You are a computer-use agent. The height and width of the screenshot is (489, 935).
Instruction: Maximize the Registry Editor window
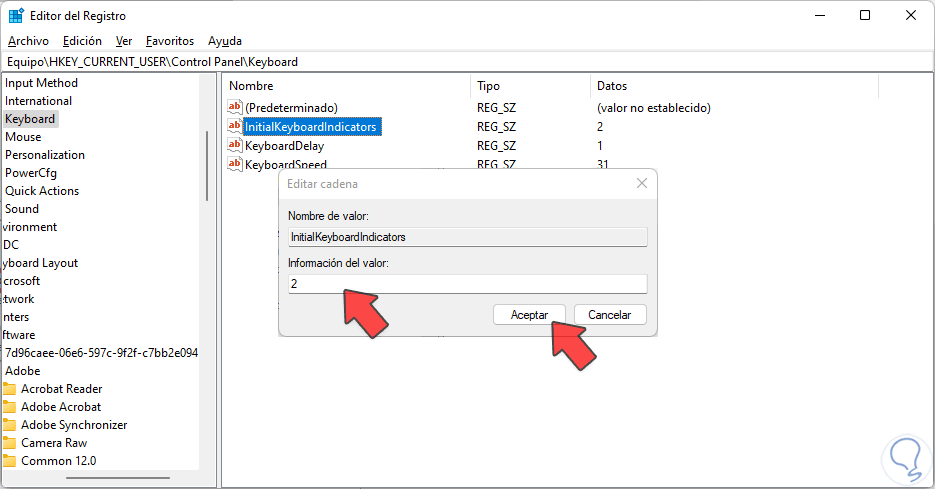(x=865, y=16)
